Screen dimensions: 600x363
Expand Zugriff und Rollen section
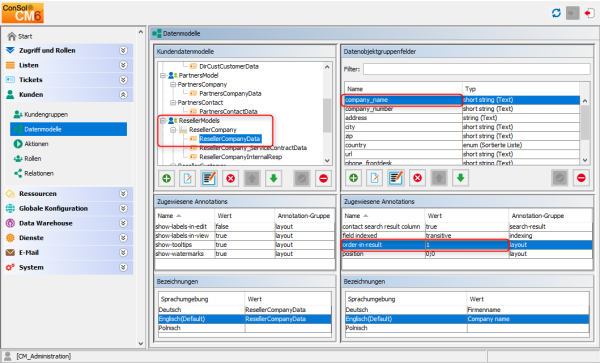pos(123,50)
